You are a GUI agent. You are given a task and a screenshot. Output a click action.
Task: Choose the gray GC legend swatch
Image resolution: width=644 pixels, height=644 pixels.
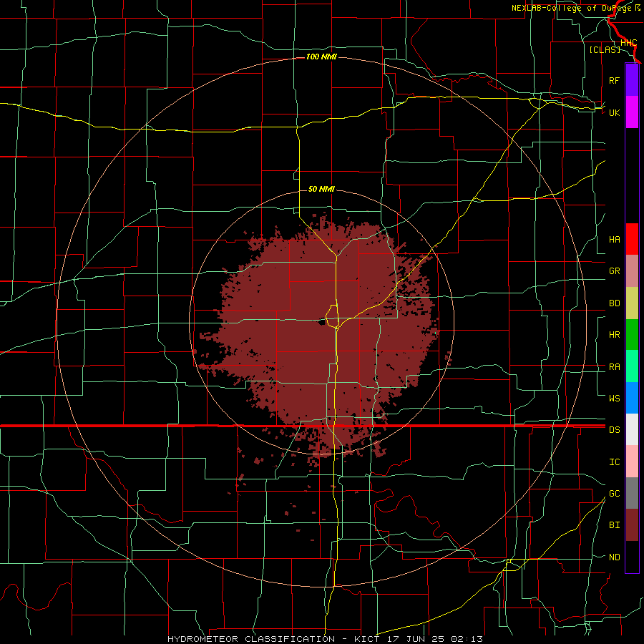(632, 493)
